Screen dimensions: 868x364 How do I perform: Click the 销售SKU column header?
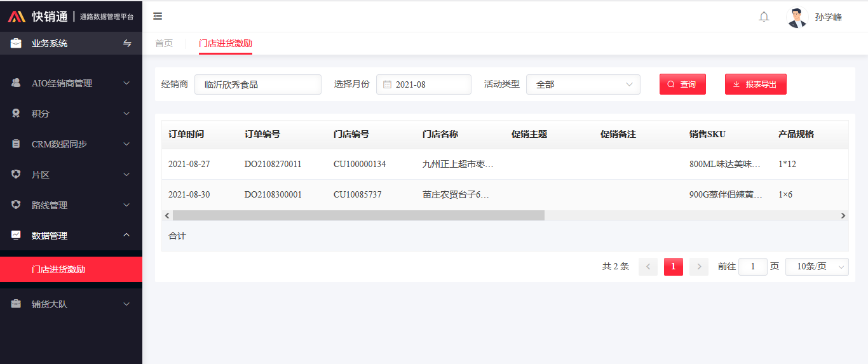[707, 134]
